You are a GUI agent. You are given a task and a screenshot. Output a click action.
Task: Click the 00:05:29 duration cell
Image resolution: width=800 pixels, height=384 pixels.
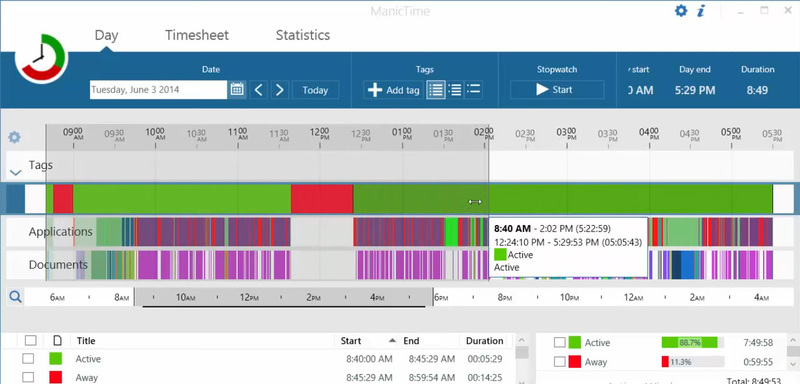pos(485,359)
